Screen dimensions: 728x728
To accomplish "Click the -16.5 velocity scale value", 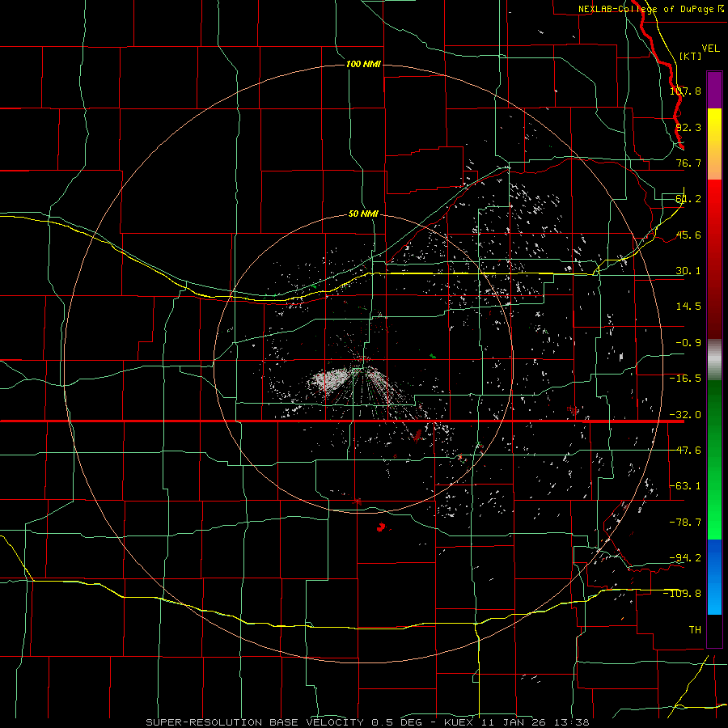I will point(685,379).
